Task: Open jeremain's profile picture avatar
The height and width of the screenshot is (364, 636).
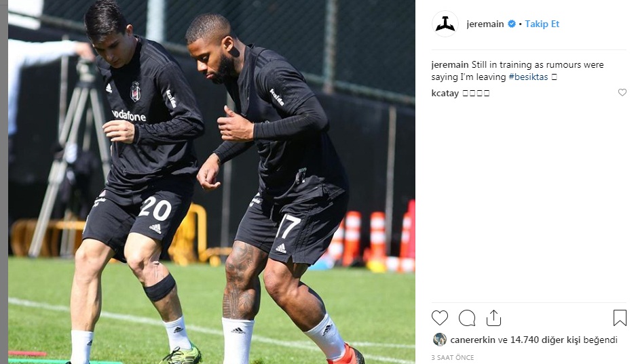Action: (x=445, y=24)
